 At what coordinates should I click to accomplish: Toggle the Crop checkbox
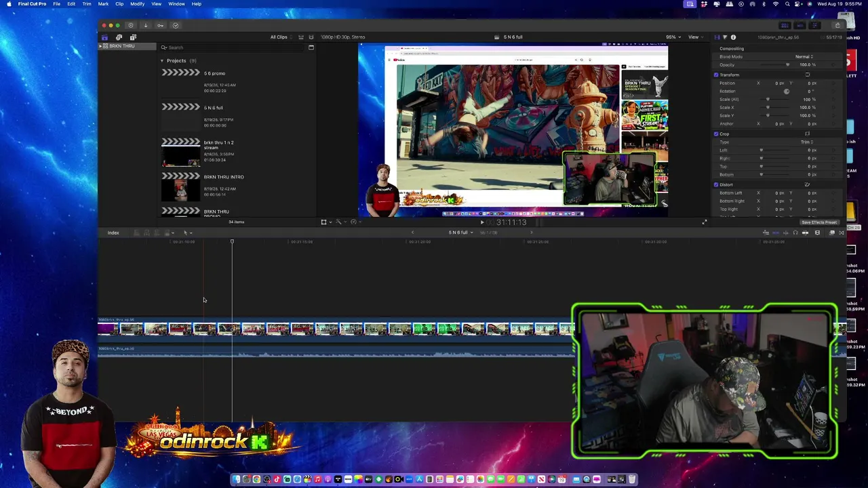(x=716, y=134)
